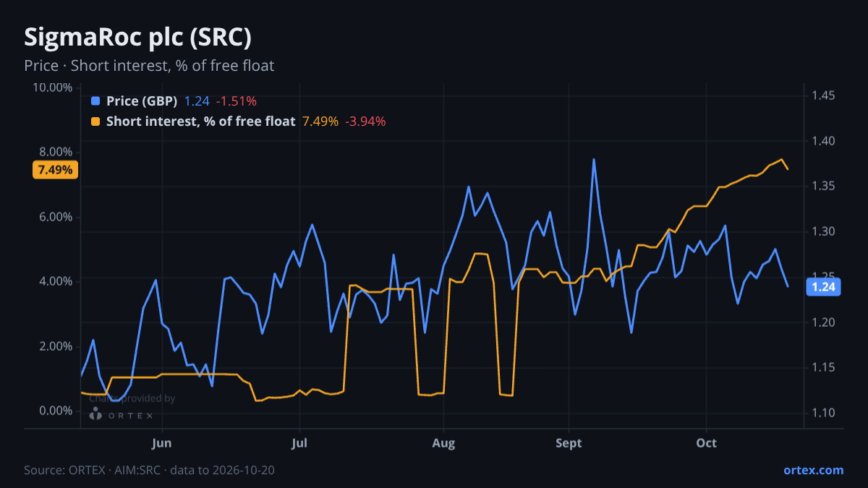Click the 6.00% left axis label
The image size is (868, 488).
pos(55,217)
